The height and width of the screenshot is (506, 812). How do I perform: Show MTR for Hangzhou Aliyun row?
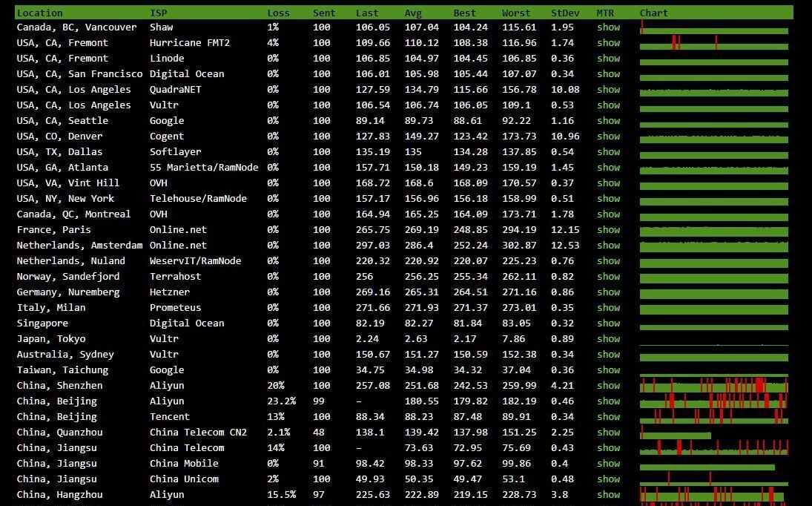point(609,494)
